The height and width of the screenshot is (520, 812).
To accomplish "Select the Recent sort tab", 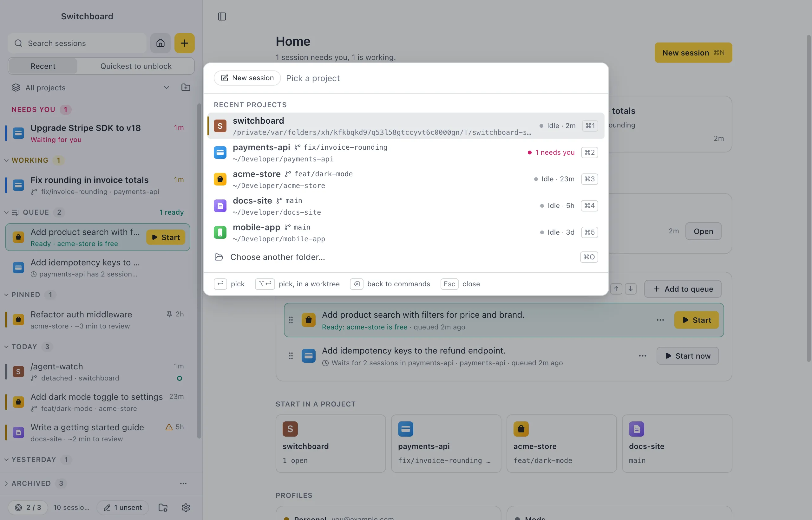I will click(43, 66).
